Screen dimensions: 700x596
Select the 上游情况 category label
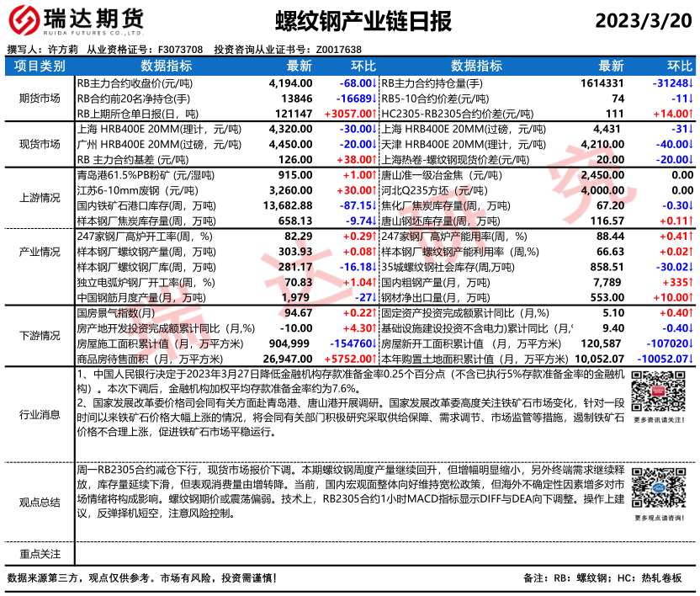point(40,197)
